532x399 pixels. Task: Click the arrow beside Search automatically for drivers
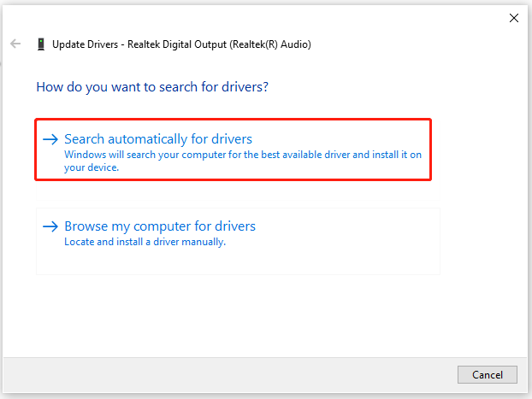[x=50, y=139]
